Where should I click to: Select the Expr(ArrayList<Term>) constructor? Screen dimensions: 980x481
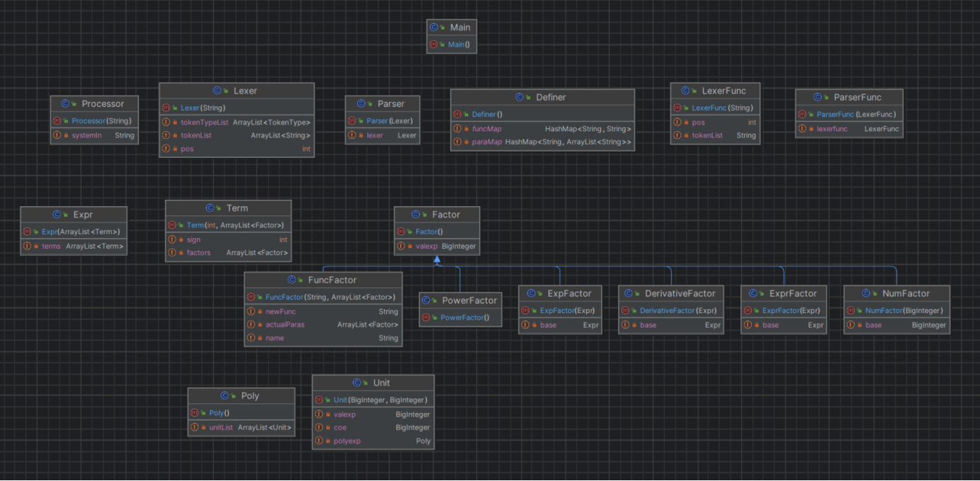tap(74, 232)
